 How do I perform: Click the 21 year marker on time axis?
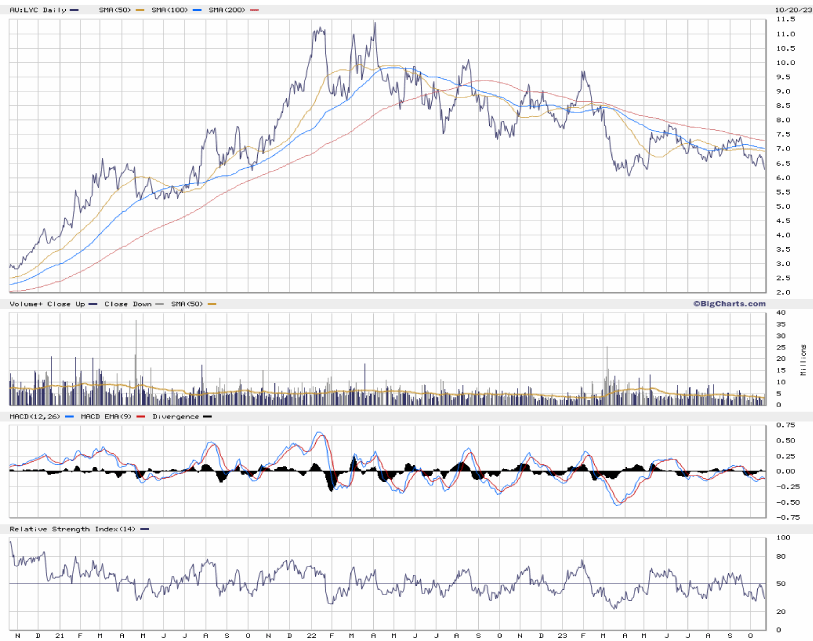pos(59,635)
